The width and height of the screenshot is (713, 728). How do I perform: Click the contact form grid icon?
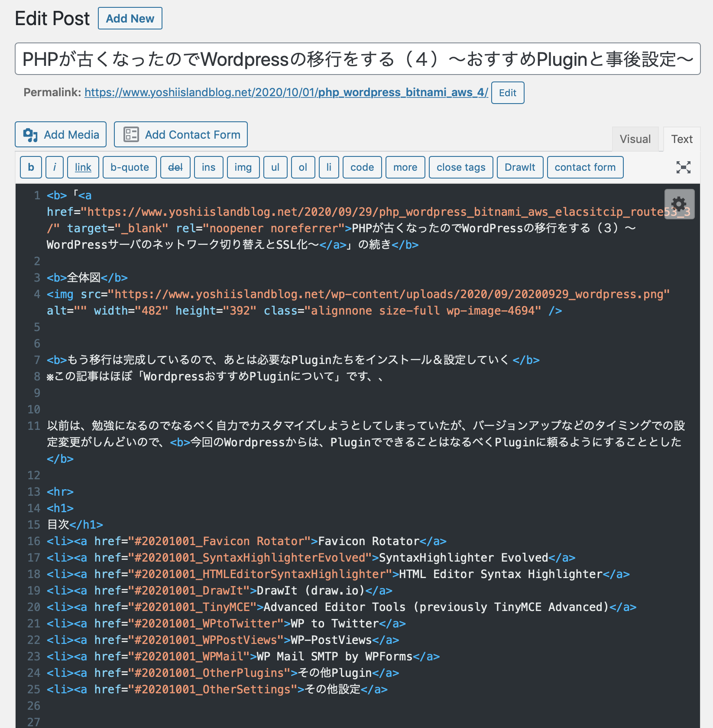[x=131, y=134]
